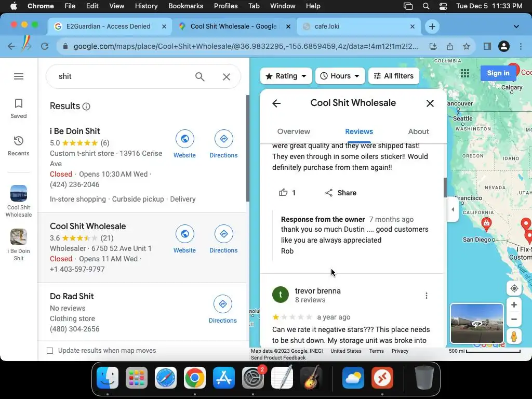
Task: Enable Update results when map moves
Action: (50, 351)
